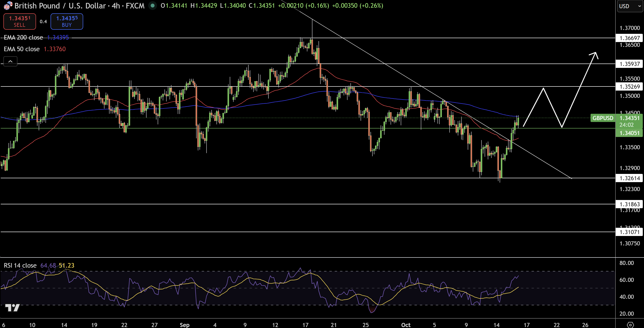Image resolution: width=644 pixels, height=328 pixels.
Task: Click the 1.34051 green price label
Action: tap(629, 133)
